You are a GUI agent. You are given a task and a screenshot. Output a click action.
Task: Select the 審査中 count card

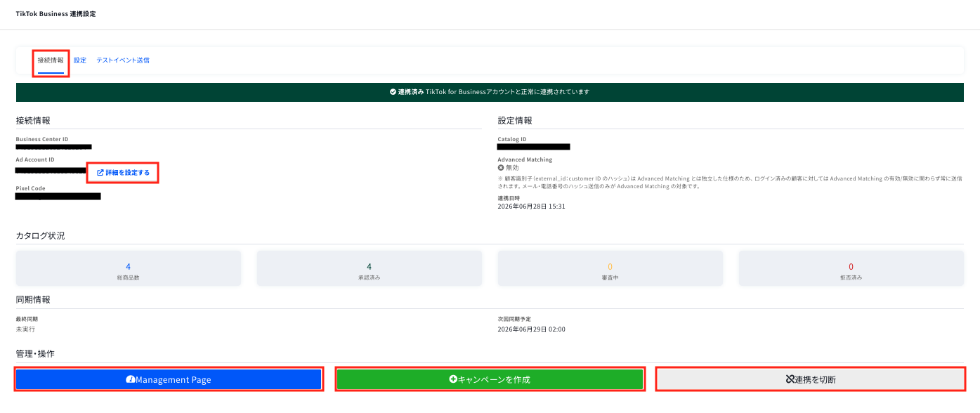610,268
